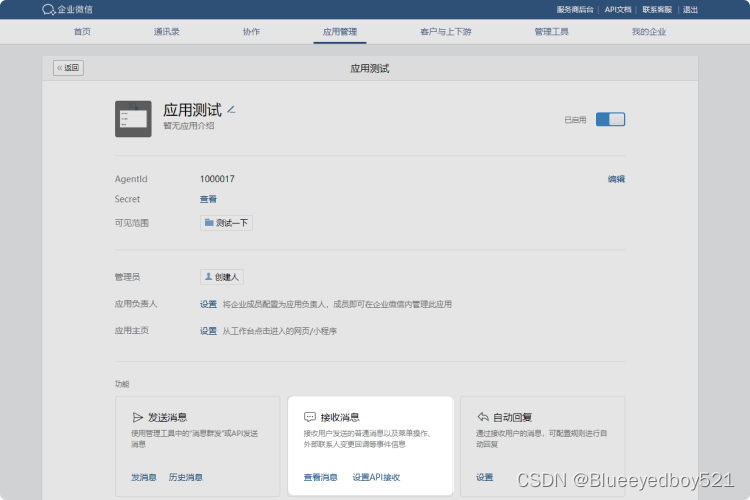The height and width of the screenshot is (500, 750).
Task: Click the 管理员 field label
Action: tap(127, 277)
